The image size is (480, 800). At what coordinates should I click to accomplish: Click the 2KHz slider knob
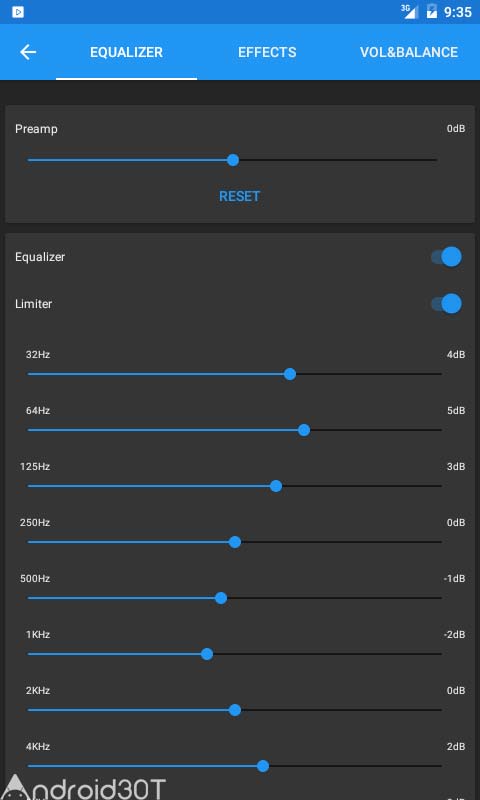(x=235, y=710)
